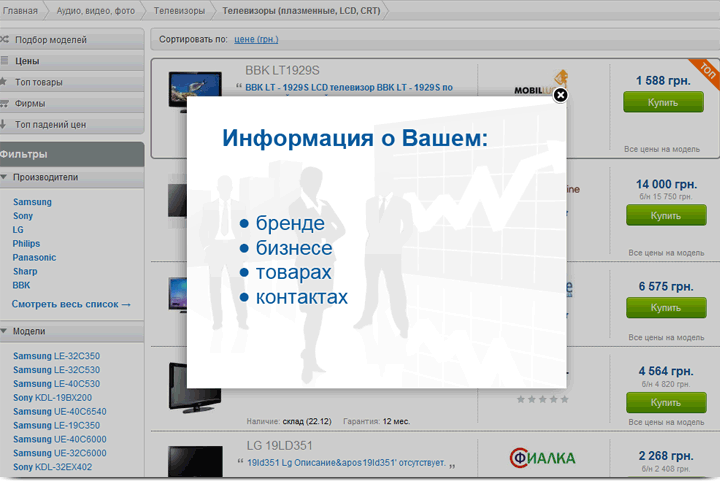Viewport: 720px width, 481px height.
Task: Click the down-arrow icon beside Топ падений цен
Action: [3, 124]
